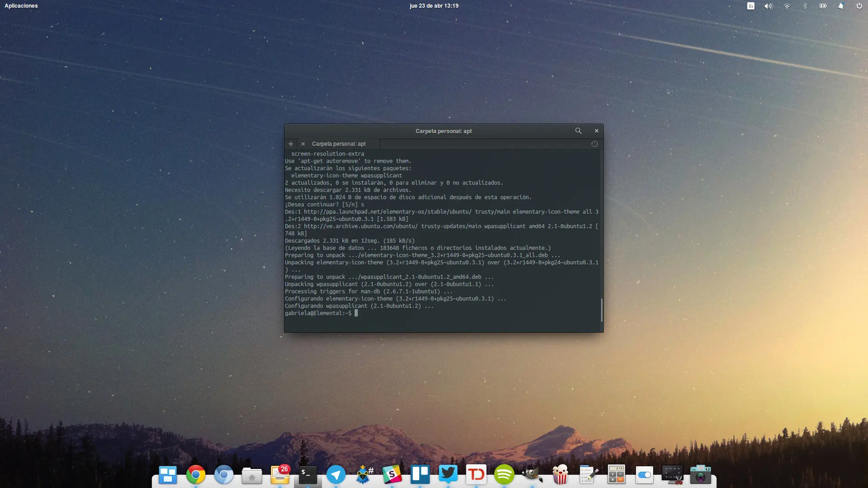Launch Google Chrome from the dock
Viewport: 868px width, 488px height.
(x=196, y=475)
